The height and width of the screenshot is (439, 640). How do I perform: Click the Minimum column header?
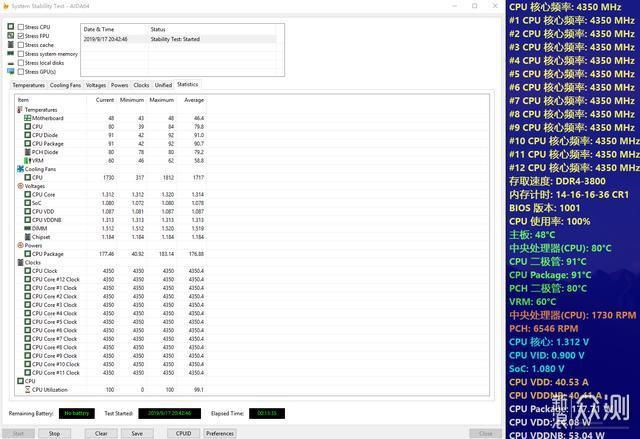point(131,100)
